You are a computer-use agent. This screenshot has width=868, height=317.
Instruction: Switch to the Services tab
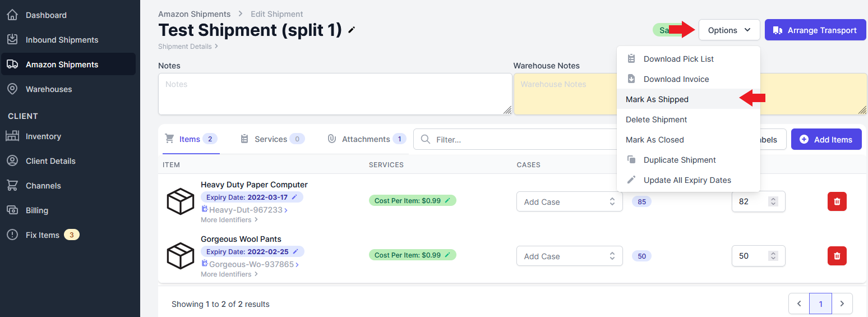pyautogui.click(x=272, y=139)
